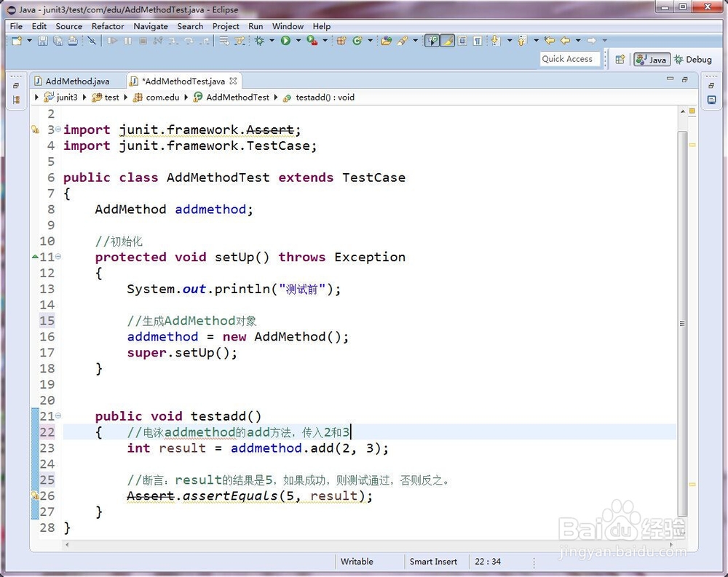Screen dimensions: 728x577
Task: Click the editor vertical scrollbar
Action: click(683, 324)
